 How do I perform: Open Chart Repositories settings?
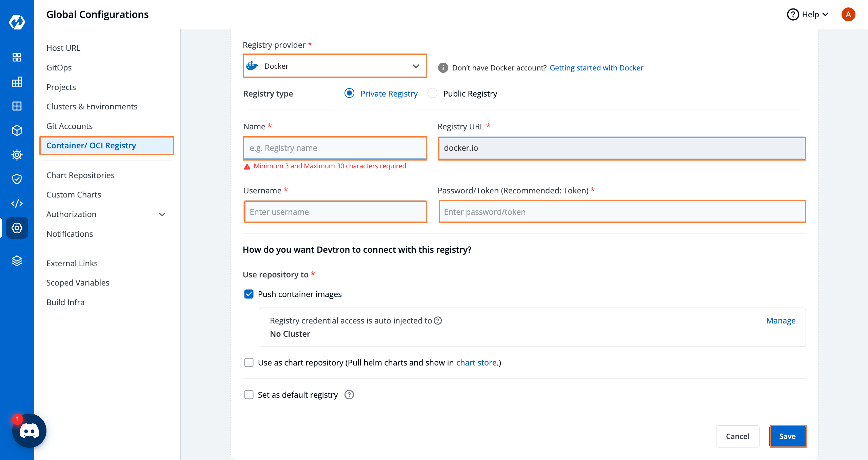pyautogui.click(x=80, y=175)
